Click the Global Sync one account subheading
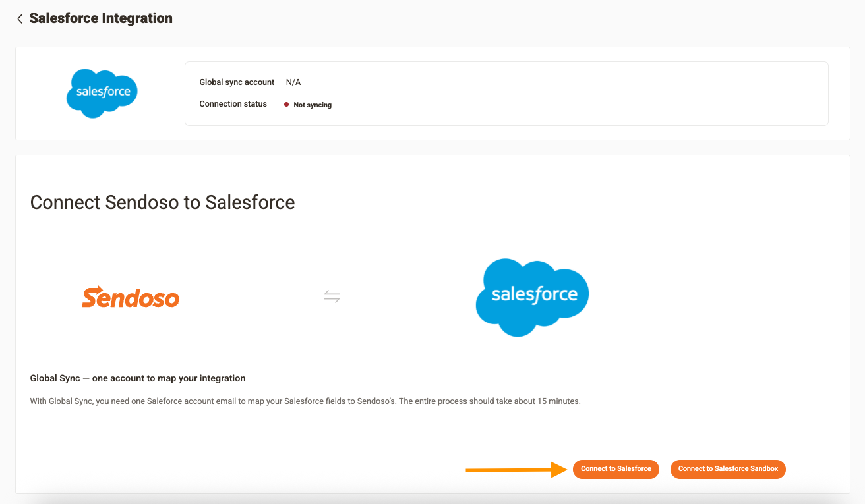 [138, 378]
